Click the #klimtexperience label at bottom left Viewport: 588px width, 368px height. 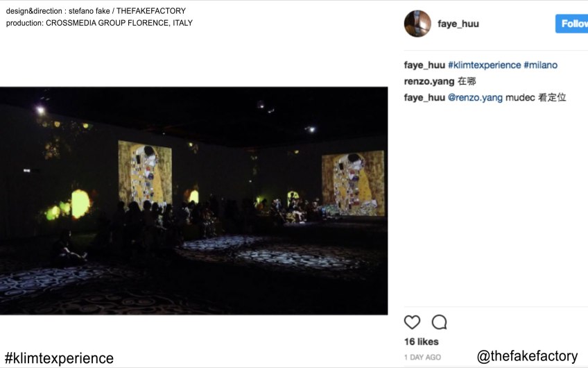[x=59, y=358]
